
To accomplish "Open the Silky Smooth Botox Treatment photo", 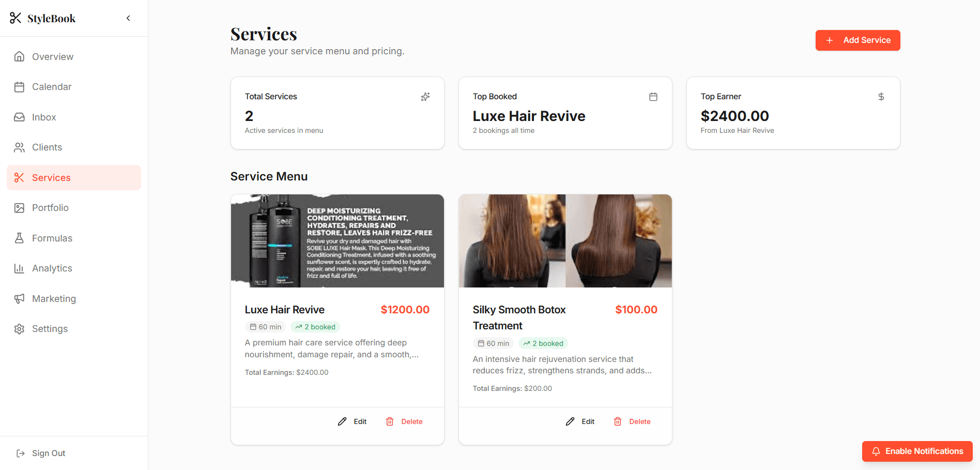I will (565, 241).
